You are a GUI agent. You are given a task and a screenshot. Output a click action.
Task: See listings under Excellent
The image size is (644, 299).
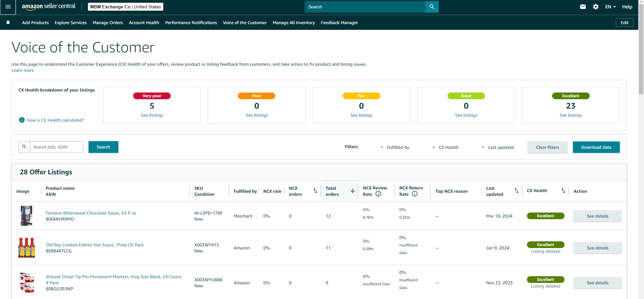point(571,115)
